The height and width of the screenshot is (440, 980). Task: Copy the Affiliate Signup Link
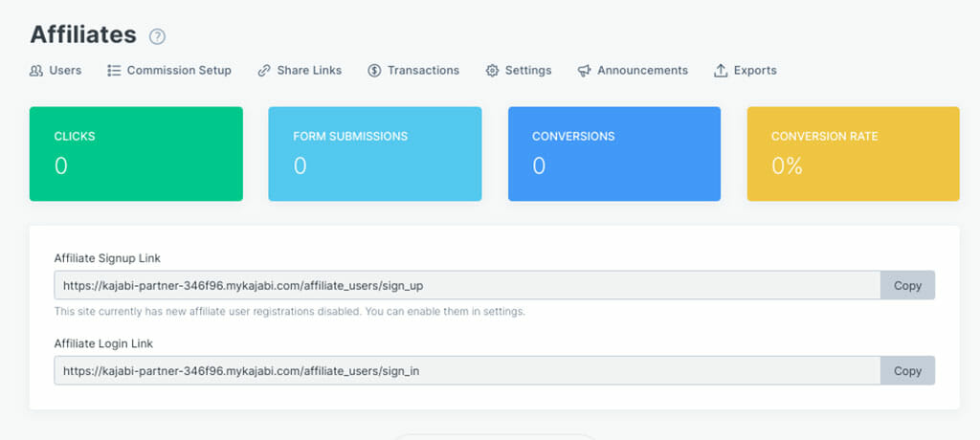[907, 286]
